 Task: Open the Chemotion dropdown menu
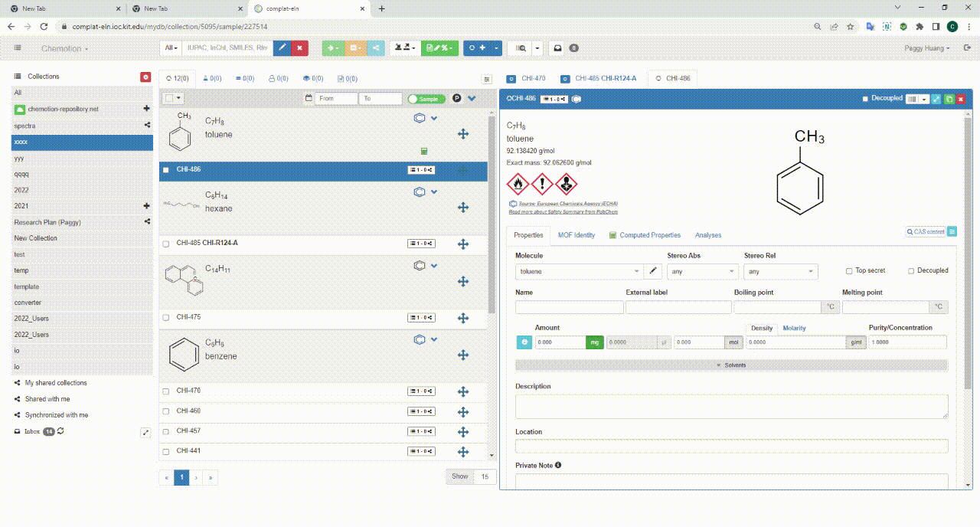coord(64,48)
